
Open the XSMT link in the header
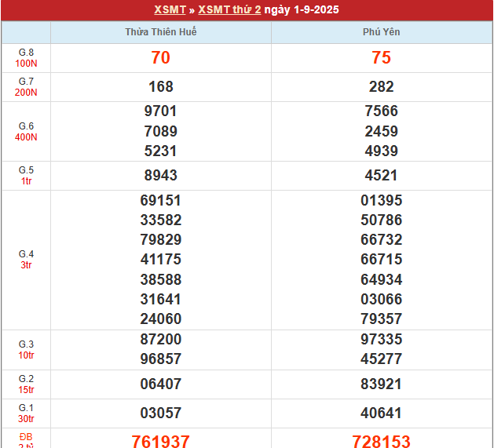point(170,9)
